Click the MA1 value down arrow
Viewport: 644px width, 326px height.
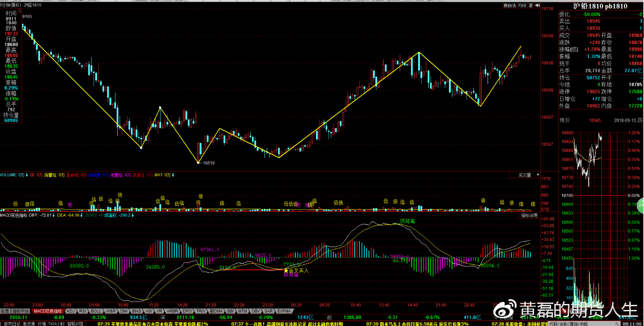pos(172,175)
